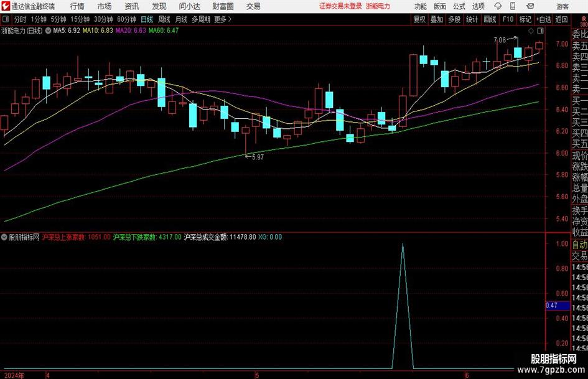Click the 返回 back button

click(561, 19)
